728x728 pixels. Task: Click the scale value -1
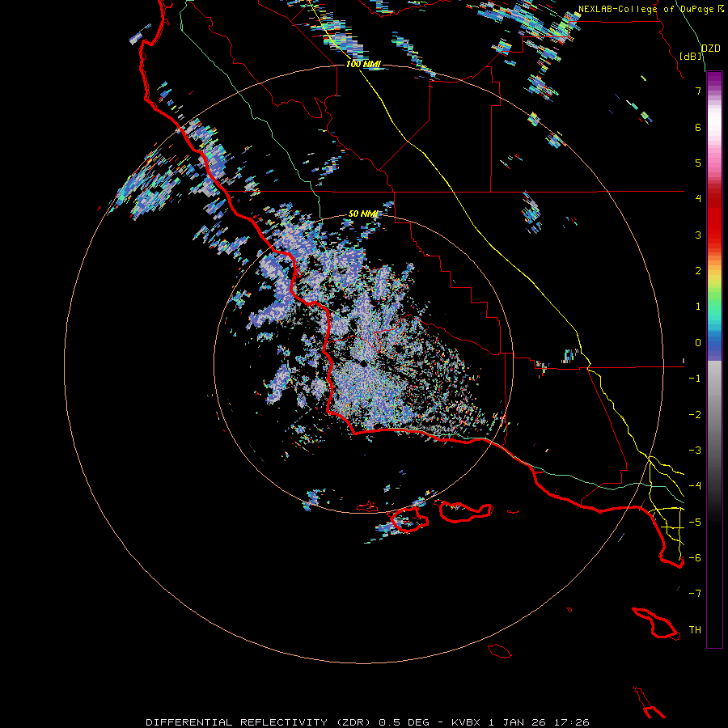click(695, 379)
